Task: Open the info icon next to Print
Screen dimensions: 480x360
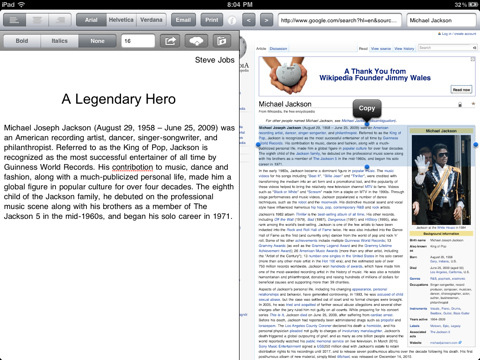Action: pyautogui.click(x=232, y=20)
